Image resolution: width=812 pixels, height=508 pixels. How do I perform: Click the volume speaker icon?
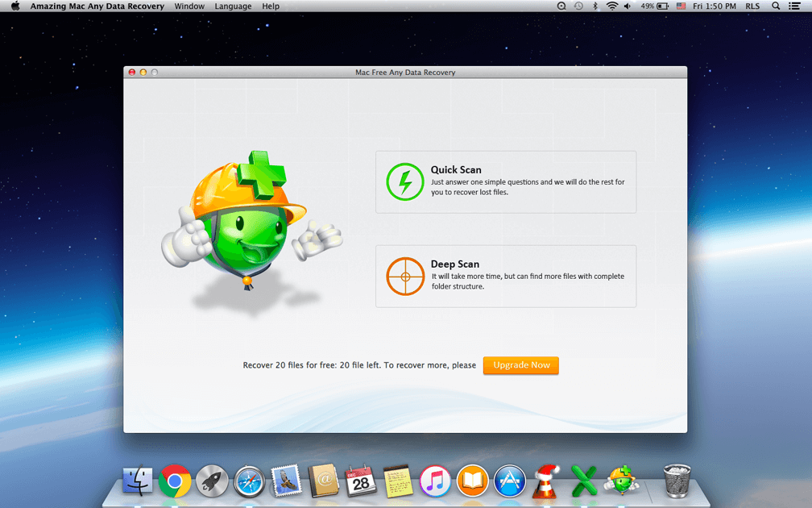click(x=627, y=6)
